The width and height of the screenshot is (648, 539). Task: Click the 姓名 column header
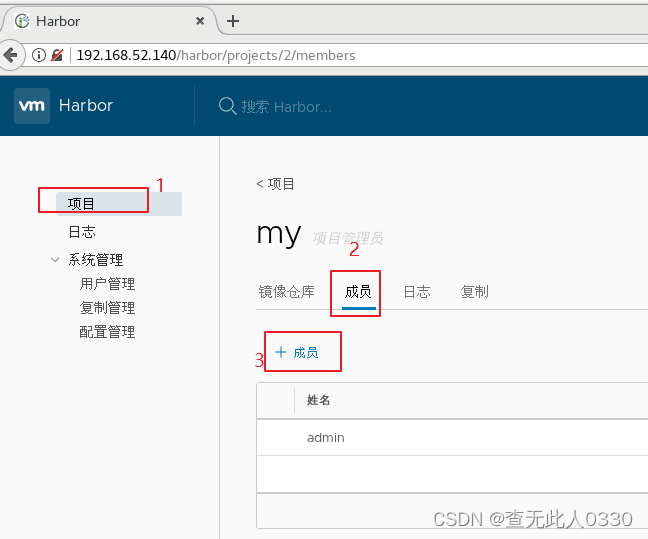[318, 400]
